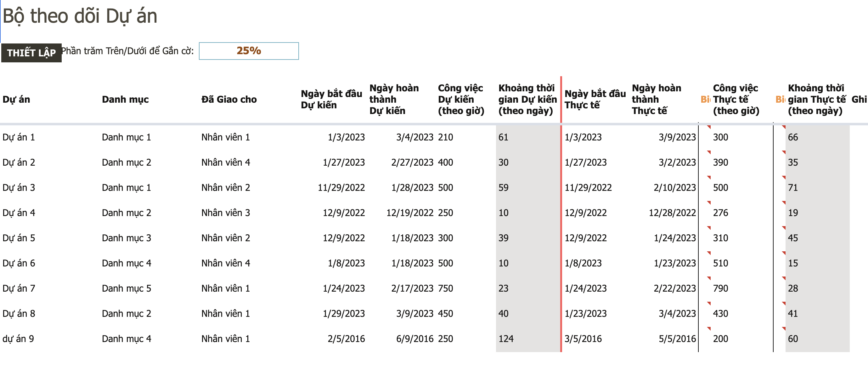Click actual duration value 71

pyautogui.click(x=793, y=187)
